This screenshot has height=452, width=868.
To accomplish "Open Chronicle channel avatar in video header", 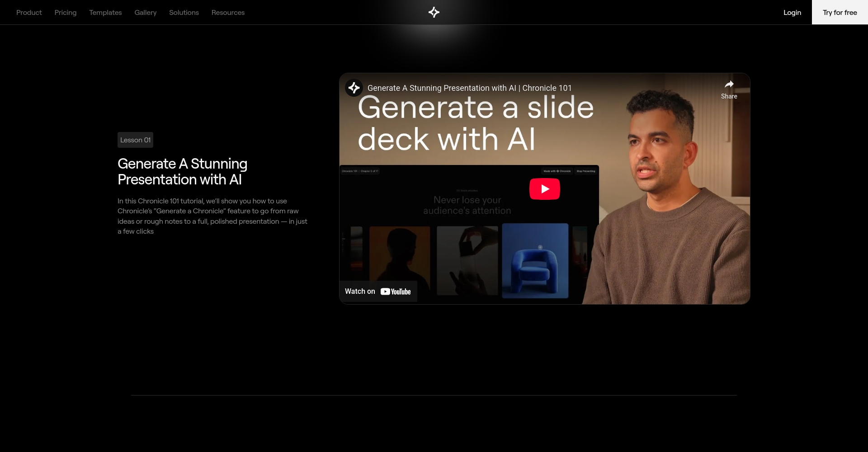I will pos(354,88).
